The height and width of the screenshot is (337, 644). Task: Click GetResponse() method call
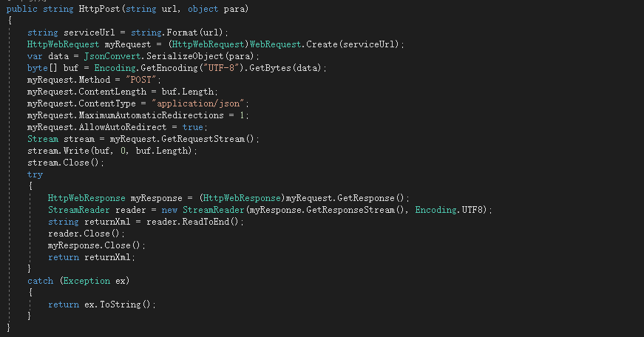(371, 198)
